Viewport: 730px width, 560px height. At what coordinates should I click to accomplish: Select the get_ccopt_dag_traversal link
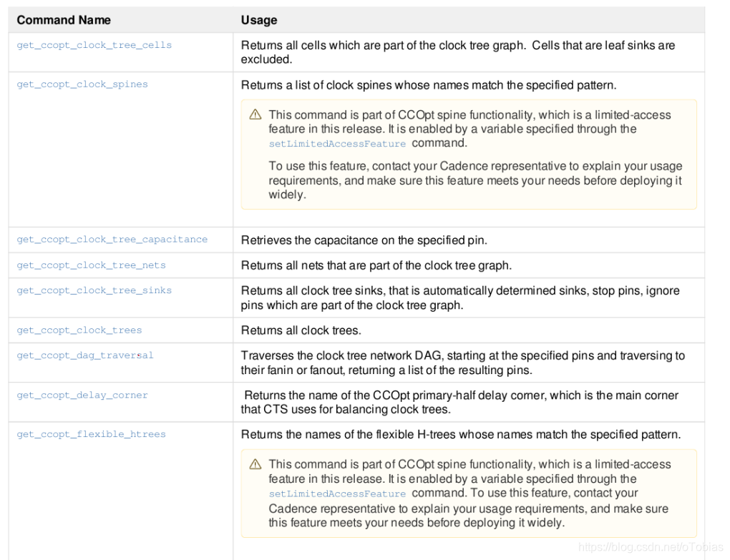click(x=84, y=355)
